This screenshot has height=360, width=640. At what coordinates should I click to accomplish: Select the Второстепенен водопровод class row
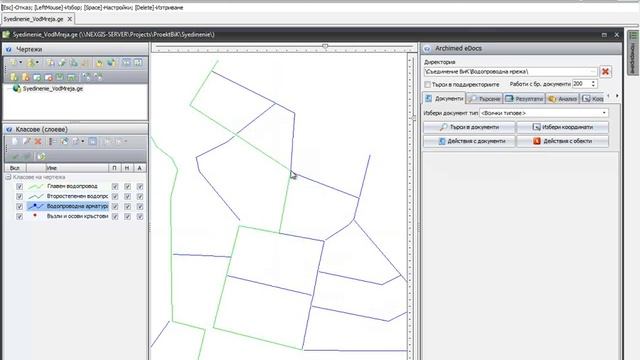pos(77,196)
